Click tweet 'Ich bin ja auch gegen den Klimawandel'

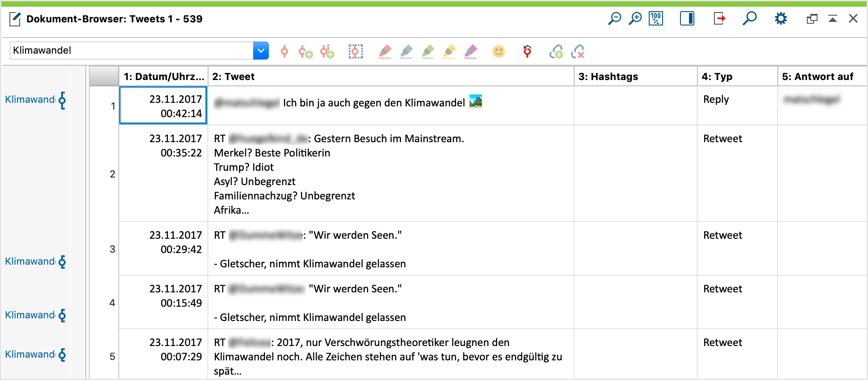374,103
